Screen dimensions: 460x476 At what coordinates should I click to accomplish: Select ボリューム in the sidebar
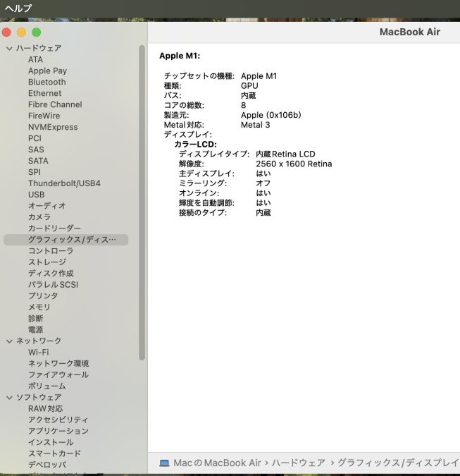[47, 386]
